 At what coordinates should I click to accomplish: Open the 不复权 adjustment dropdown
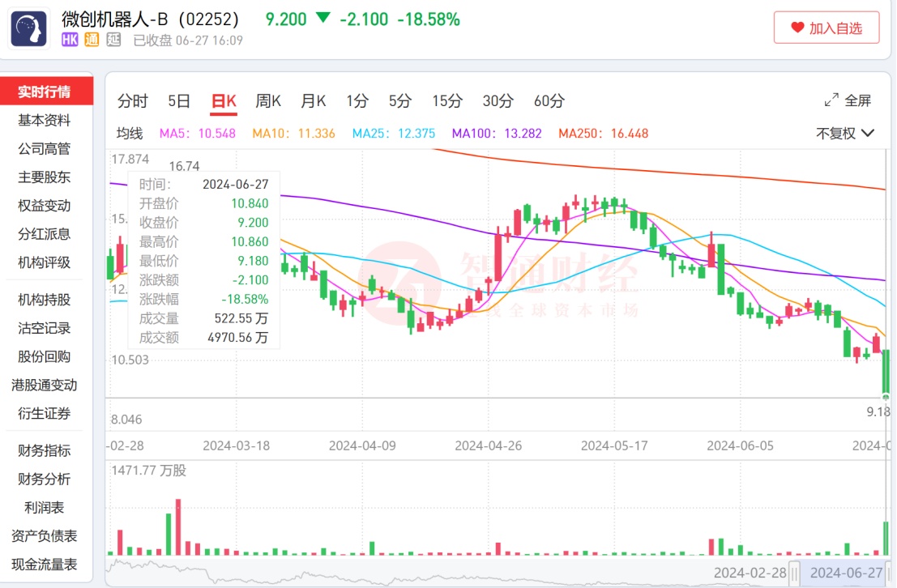tap(845, 133)
